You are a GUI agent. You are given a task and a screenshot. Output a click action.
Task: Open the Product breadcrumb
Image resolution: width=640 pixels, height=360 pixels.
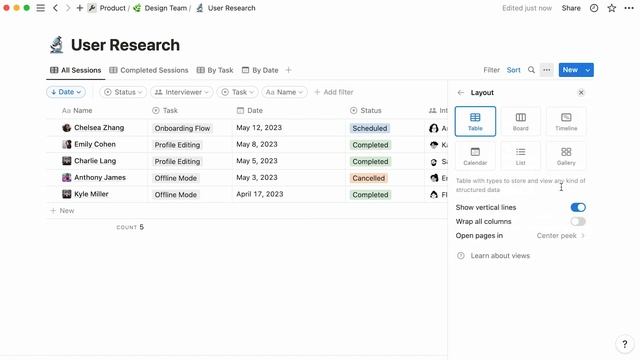point(107,8)
